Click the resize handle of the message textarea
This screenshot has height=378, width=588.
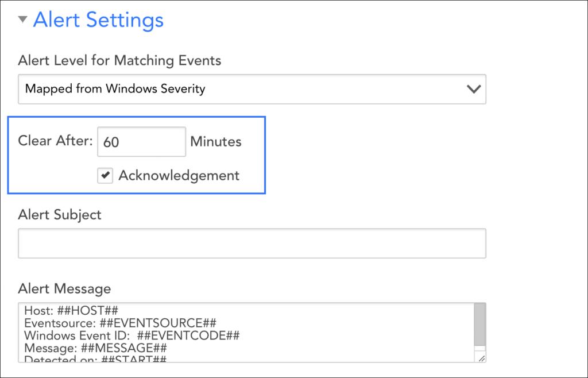tap(482, 356)
